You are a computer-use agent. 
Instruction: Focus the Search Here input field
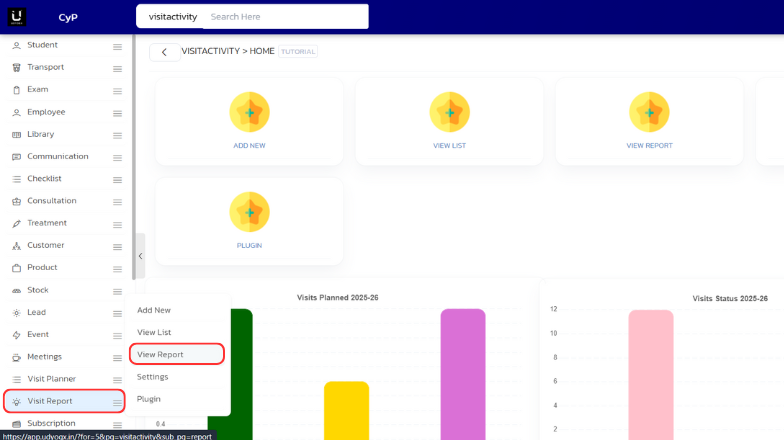pyautogui.click(x=285, y=17)
